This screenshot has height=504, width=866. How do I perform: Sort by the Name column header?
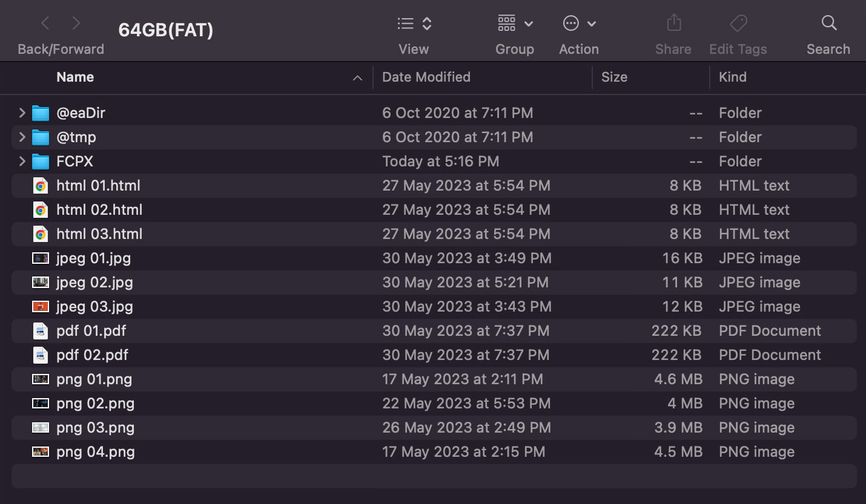75,77
